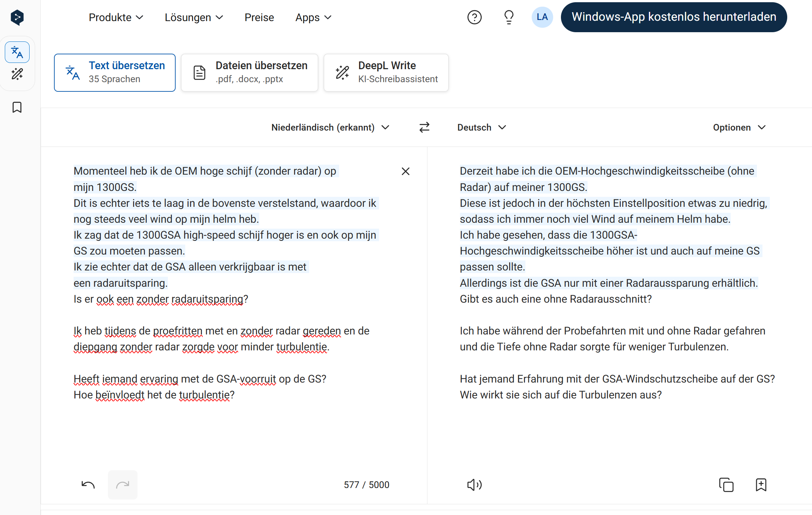
Task: Click into the Dutch source text field
Action: click(x=234, y=307)
